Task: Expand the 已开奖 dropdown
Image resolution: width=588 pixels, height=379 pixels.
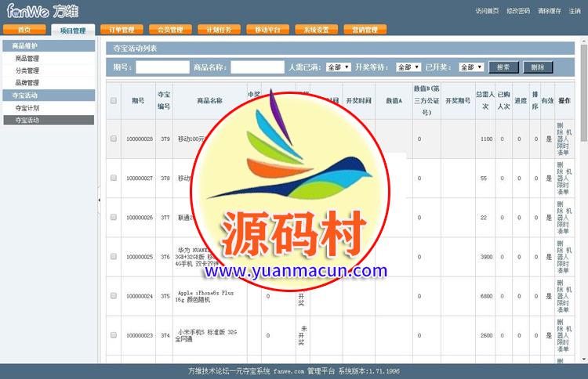Action: [x=470, y=67]
